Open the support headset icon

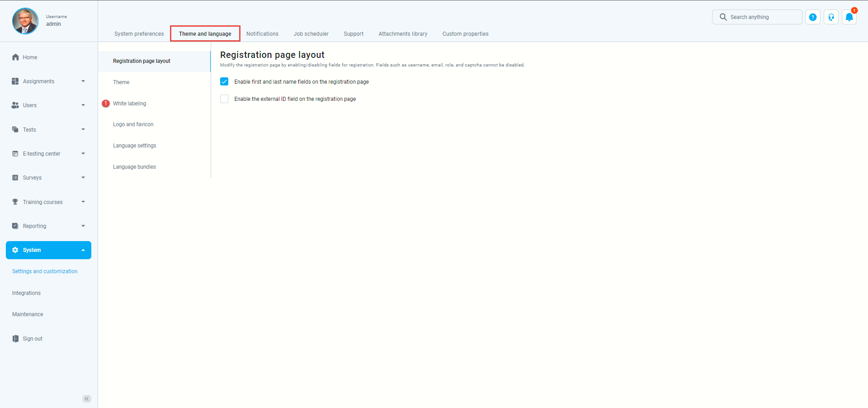[831, 17]
